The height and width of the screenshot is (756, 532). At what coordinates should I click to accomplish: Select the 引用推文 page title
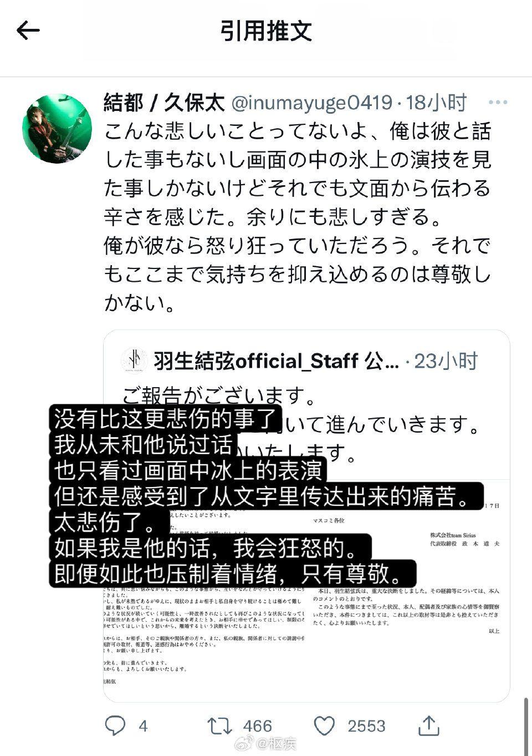point(267,31)
